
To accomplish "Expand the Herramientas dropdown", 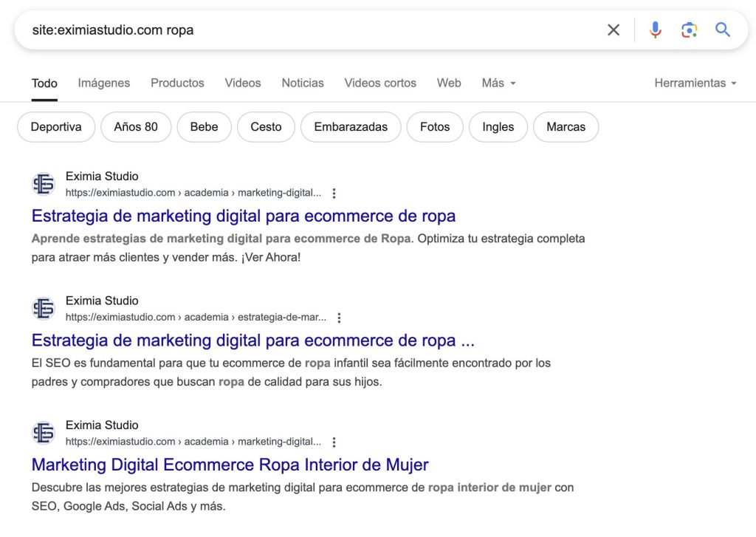I will [695, 83].
